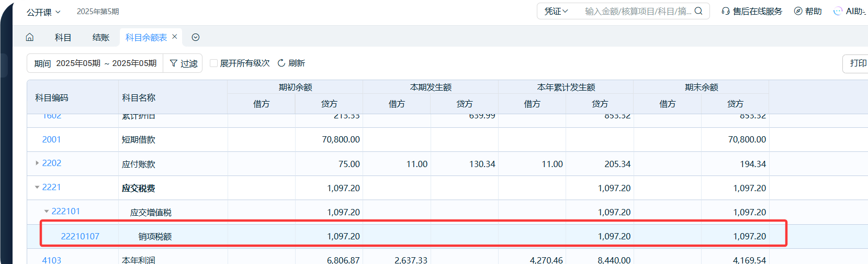This screenshot has width=868, height=264.
Task: Click the filter funnel icon
Action: [x=174, y=63]
